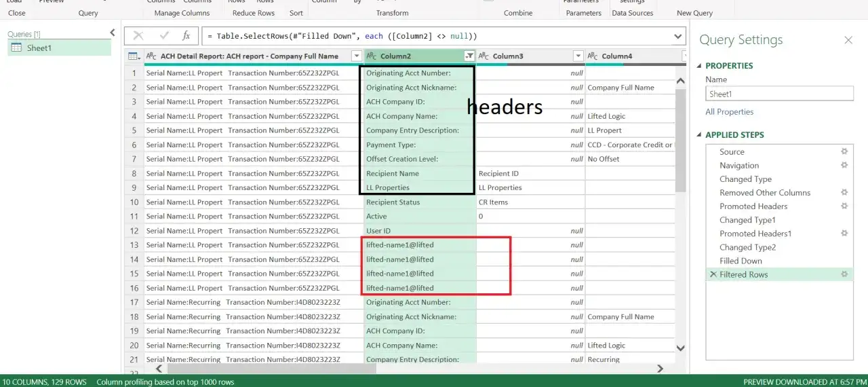Click the 'No Offset' cell in Column4
This screenshot has height=387, width=868.
(631, 159)
